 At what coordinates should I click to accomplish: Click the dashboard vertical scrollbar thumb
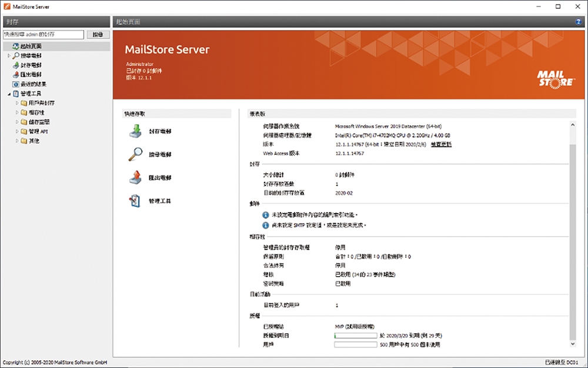573,241
